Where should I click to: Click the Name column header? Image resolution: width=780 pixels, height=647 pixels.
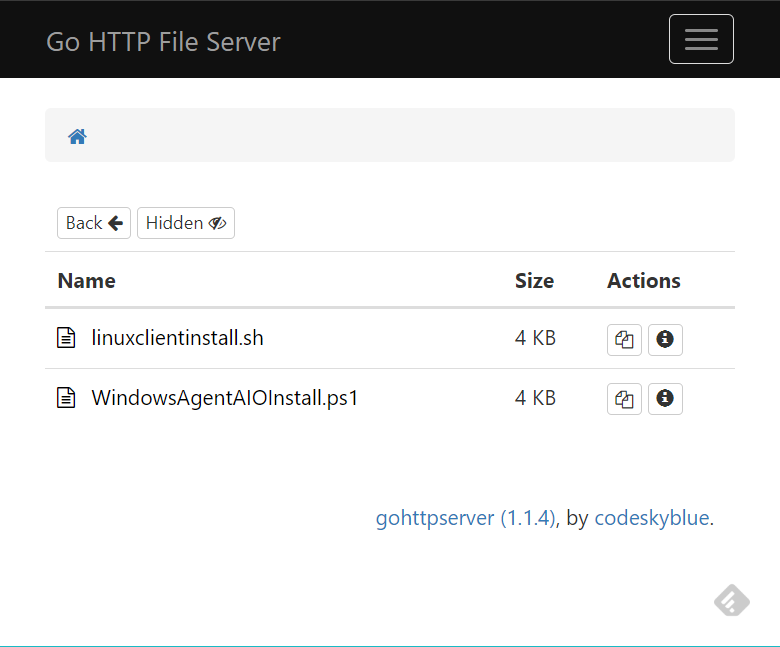click(87, 281)
